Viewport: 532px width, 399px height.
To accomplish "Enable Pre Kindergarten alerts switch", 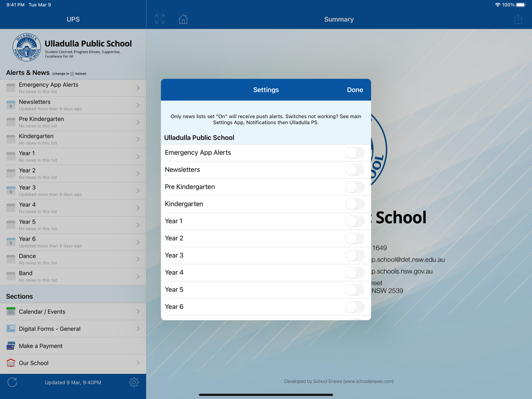I will [355, 187].
